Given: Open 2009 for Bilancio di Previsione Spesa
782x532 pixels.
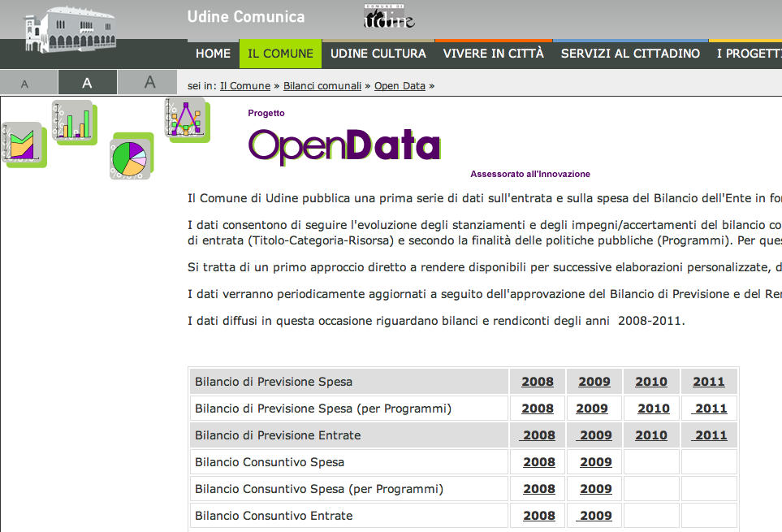Looking at the screenshot, I should click(594, 382).
